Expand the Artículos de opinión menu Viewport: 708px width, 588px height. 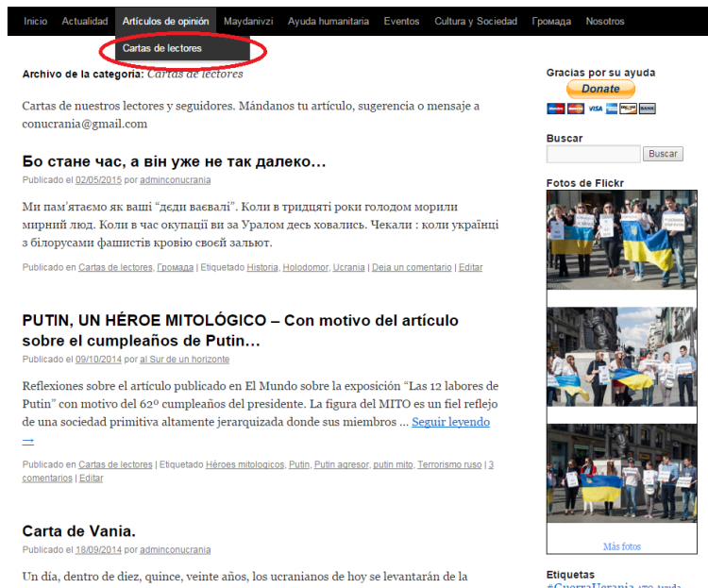165,21
